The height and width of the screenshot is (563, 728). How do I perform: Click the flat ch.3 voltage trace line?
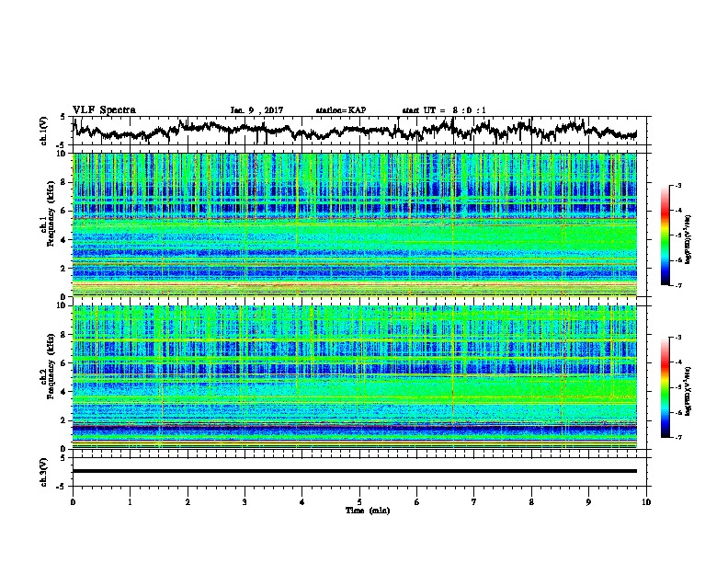355,471
